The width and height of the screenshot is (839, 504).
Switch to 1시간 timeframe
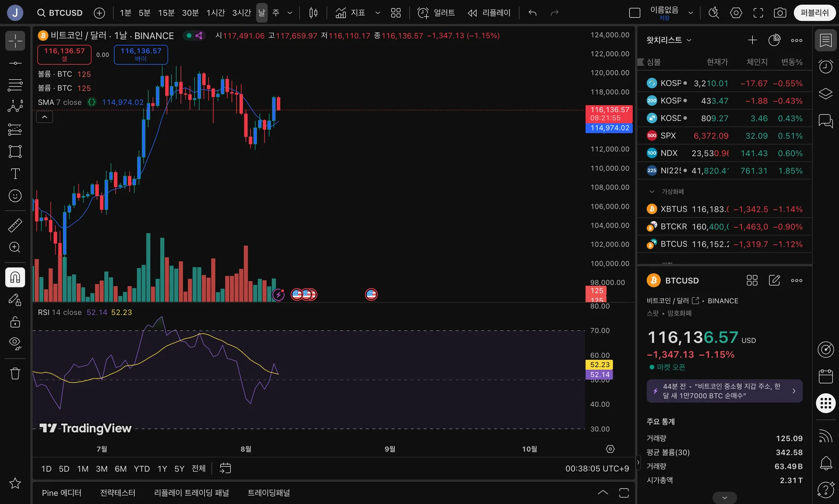pos(216,13)
